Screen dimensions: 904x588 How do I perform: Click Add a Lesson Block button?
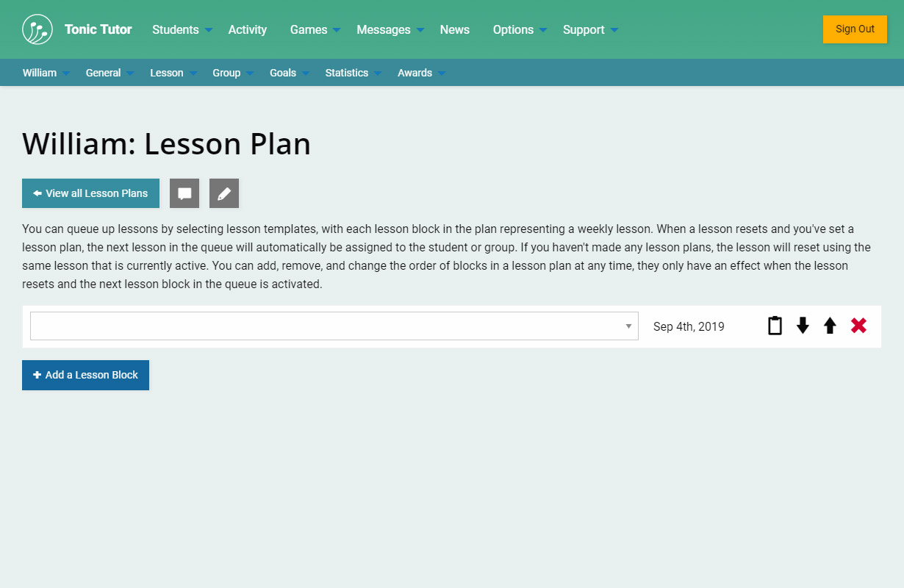click(85, 375)
